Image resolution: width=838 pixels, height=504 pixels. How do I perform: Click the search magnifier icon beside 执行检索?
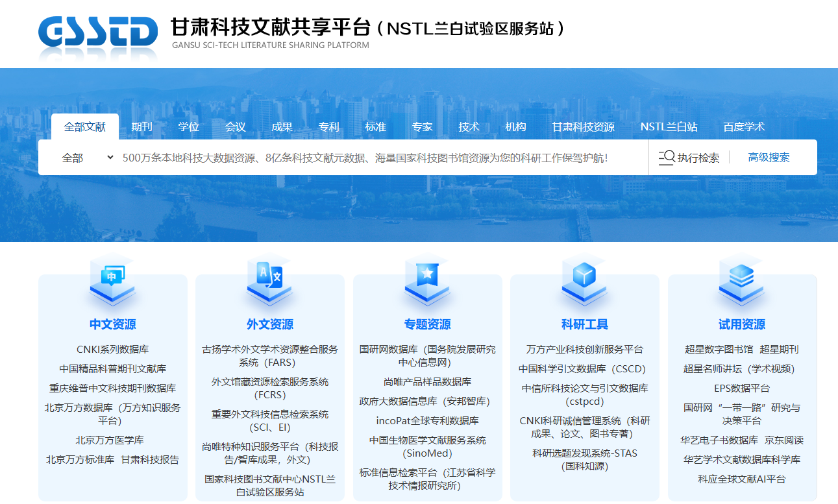[666, 158]
